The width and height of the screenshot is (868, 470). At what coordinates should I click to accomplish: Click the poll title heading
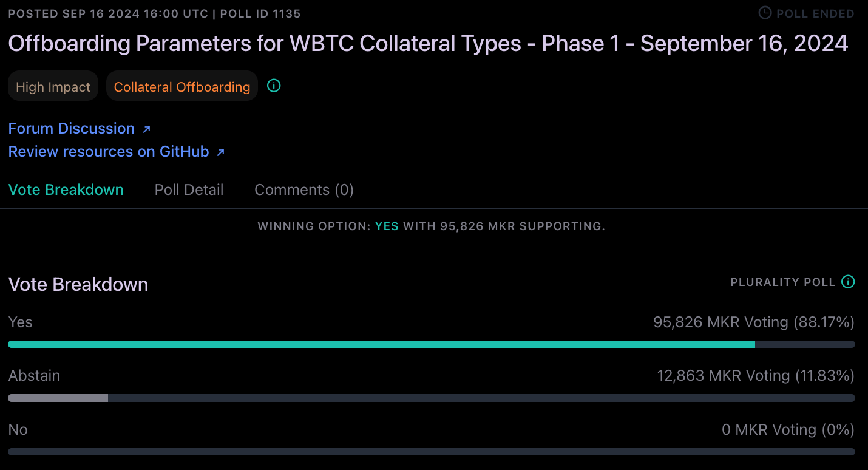pyautogui.click(x=428, y=44)
